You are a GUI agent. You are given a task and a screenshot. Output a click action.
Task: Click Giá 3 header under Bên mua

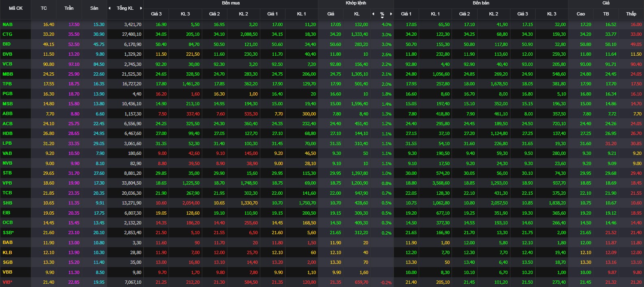(x=156, y=14)
